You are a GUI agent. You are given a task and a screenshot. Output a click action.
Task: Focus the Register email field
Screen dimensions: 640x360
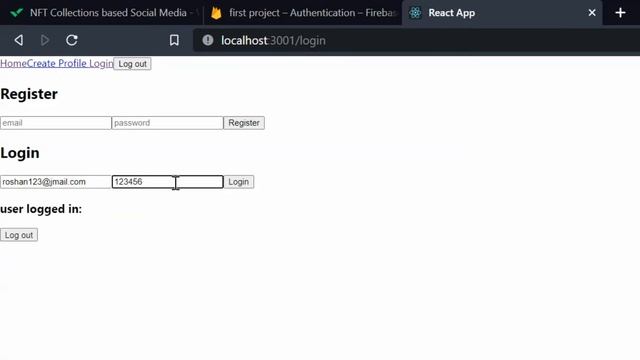coord(56,123)
